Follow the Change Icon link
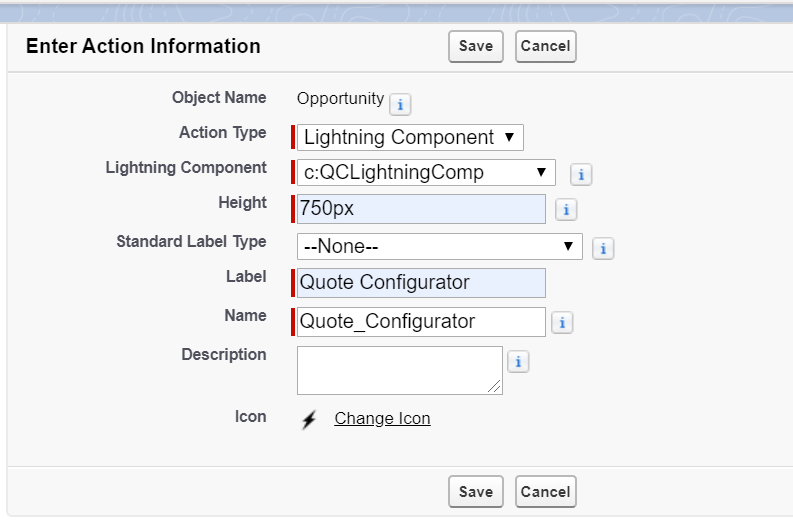 pyautogui.click(x=382, y=419)
